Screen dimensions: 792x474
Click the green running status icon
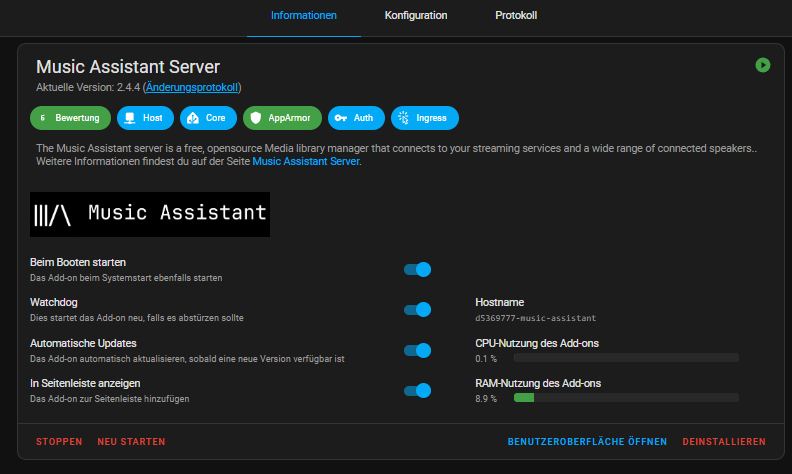[763, 65]
